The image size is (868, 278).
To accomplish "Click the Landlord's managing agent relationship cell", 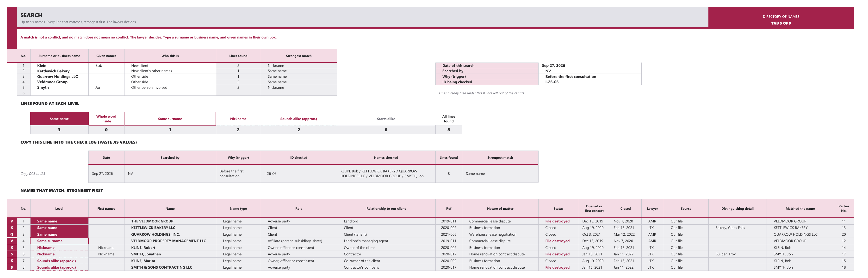I will [386, 241].
